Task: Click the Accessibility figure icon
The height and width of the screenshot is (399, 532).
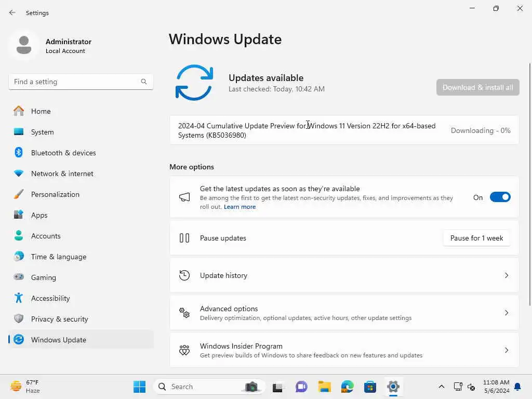Action: pyautogui.click(x=19, y=298)
